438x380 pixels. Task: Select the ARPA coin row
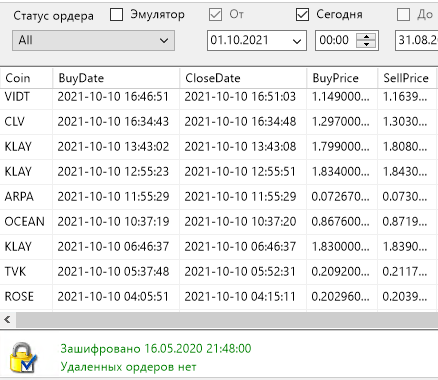click(219, 197)
